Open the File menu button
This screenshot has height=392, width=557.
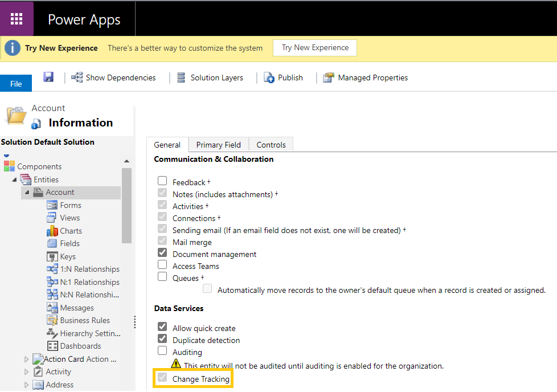[16, 83]
